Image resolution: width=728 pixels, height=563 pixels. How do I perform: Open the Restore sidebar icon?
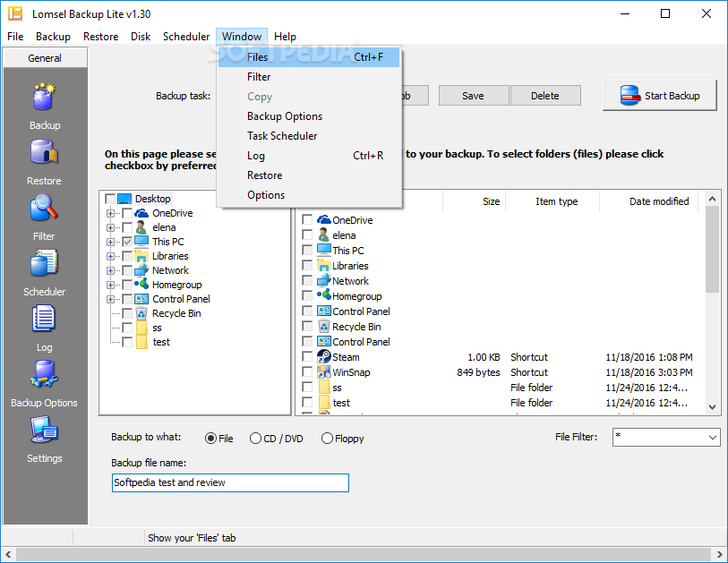click(44, 152)
